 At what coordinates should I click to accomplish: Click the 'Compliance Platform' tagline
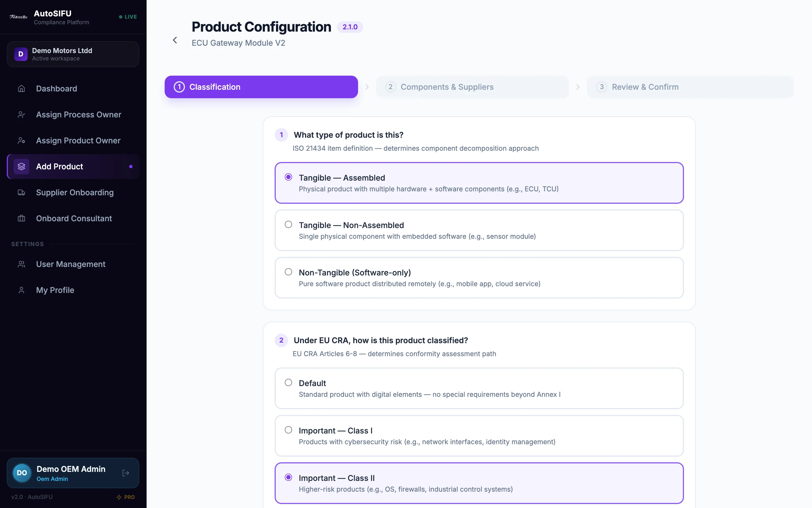(x=61, y=22)
